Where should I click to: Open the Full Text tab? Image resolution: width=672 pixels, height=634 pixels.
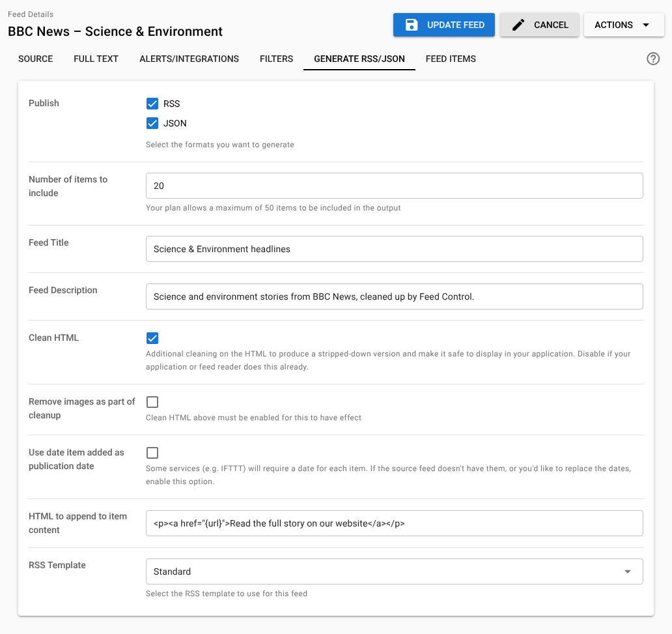click(x=96, y=59)
